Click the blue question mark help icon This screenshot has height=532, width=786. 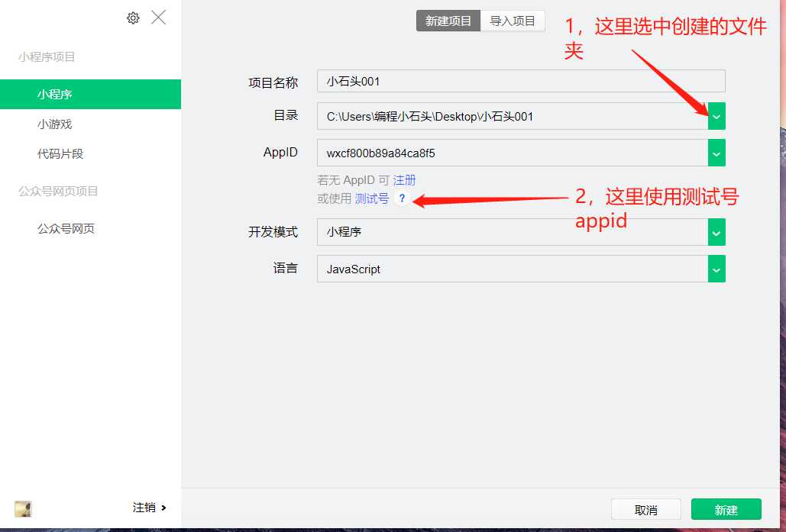pyautogui.click(x=402, y=198)
